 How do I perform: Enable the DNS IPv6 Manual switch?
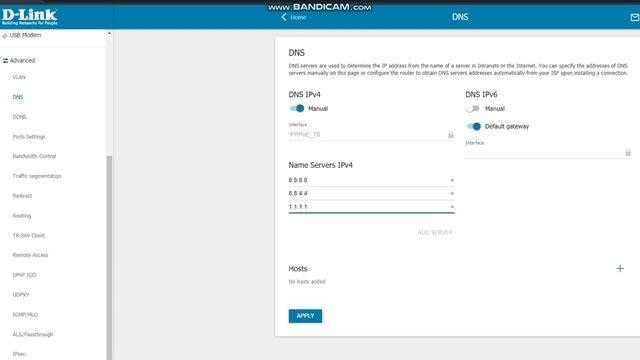click(473, 109)
